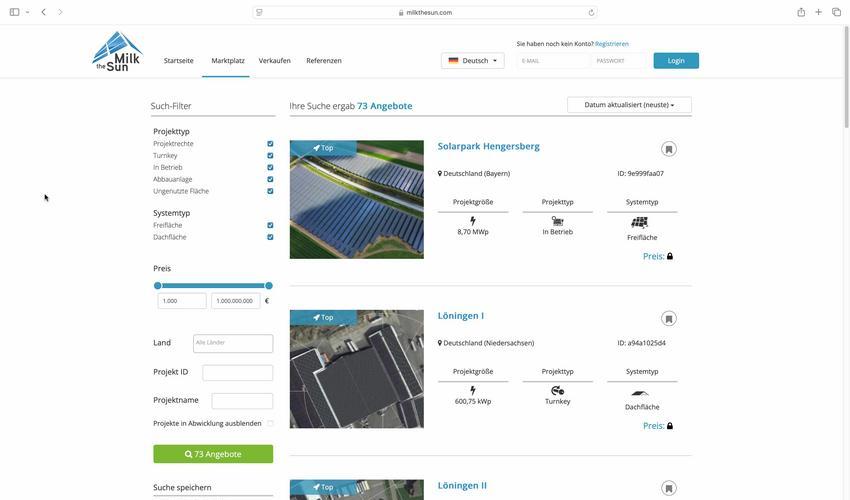850x500 pixels.
Task: Click the German flag icon
Action: point(453,61)
